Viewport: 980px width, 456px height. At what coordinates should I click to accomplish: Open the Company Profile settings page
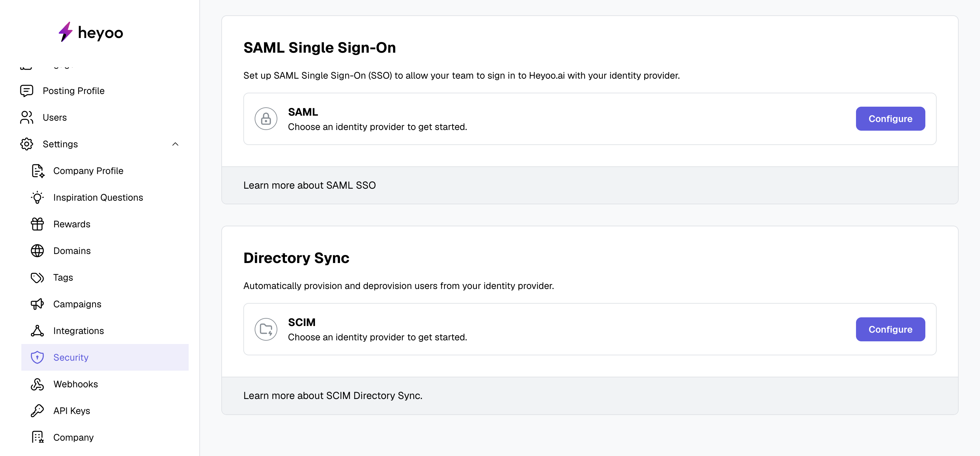(x=88, y=171)
